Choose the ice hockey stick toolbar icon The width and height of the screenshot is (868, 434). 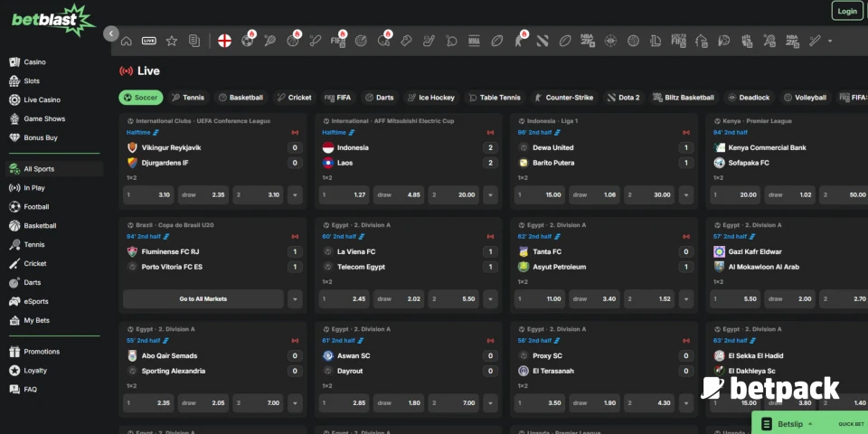tap(429, 41)
